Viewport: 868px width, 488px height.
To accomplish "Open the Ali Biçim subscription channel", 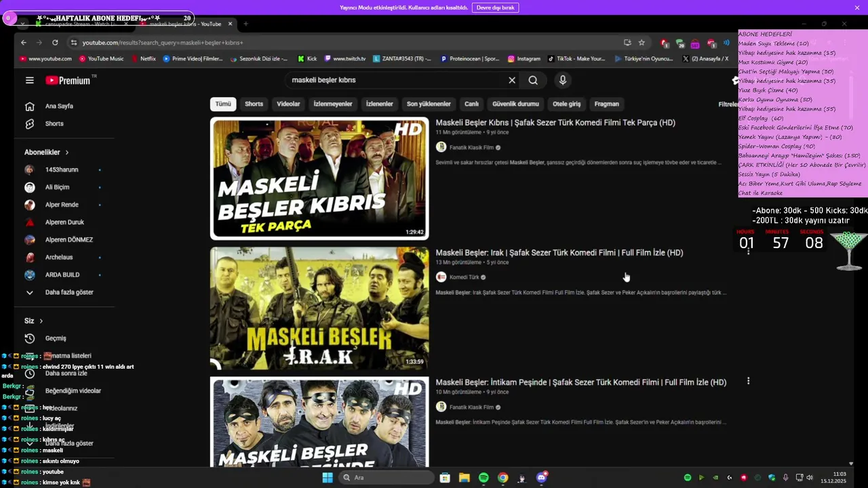I will point(57,187).
